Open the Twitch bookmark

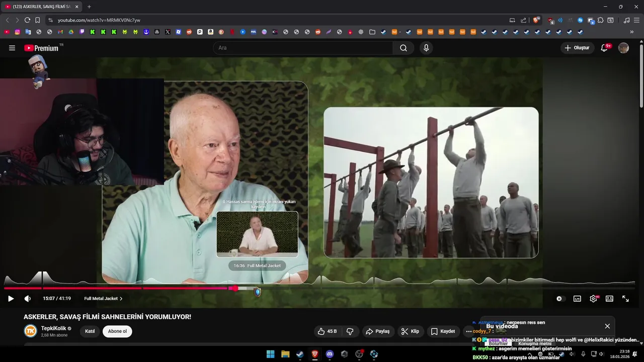[82, 32]
